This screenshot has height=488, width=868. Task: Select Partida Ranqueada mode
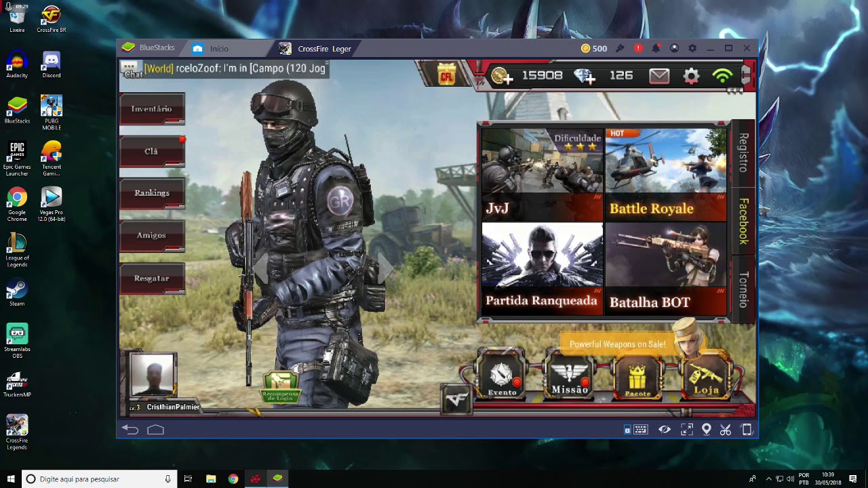[x=542, y=268]
